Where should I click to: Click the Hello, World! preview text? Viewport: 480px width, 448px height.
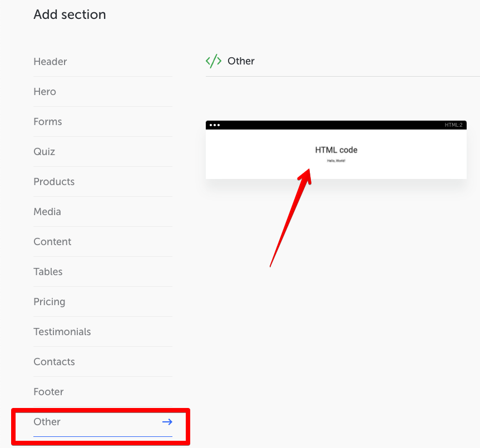point(336,161)
